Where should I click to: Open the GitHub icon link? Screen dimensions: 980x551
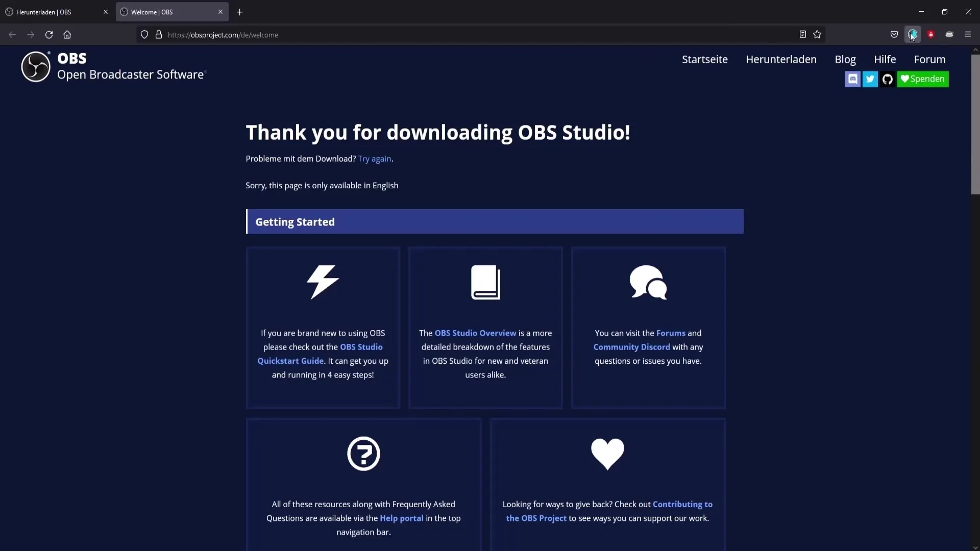887,79
